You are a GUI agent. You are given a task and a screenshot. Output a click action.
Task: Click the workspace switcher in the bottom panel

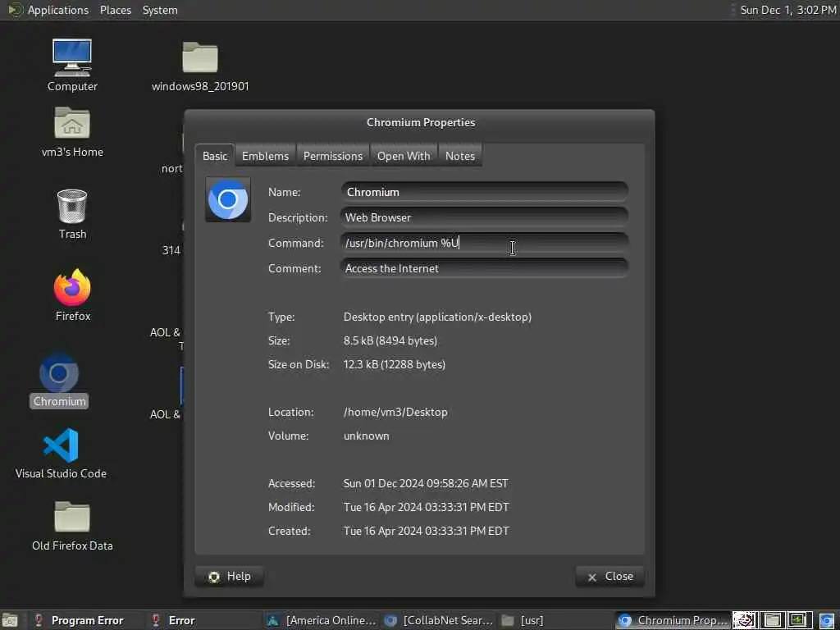(772, 620)
